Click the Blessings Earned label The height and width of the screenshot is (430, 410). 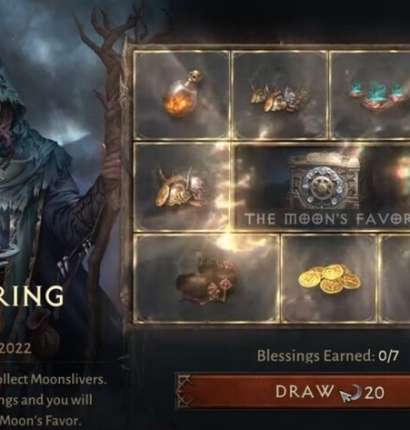point(316,356)
